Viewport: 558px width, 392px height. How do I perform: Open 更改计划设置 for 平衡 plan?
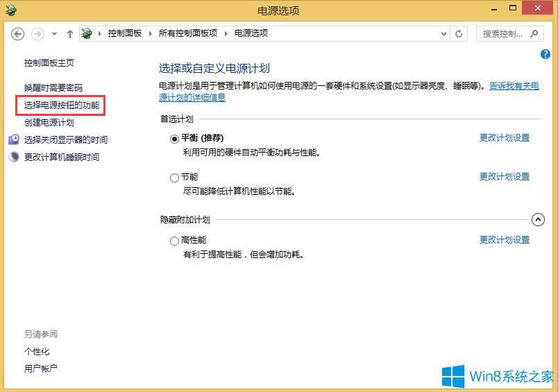coord(505,138)
